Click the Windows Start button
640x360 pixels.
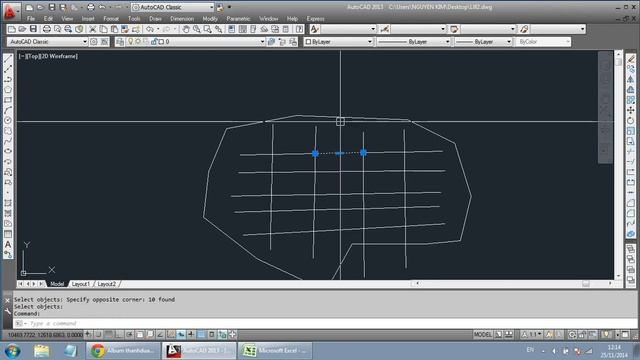pos(12,351)
